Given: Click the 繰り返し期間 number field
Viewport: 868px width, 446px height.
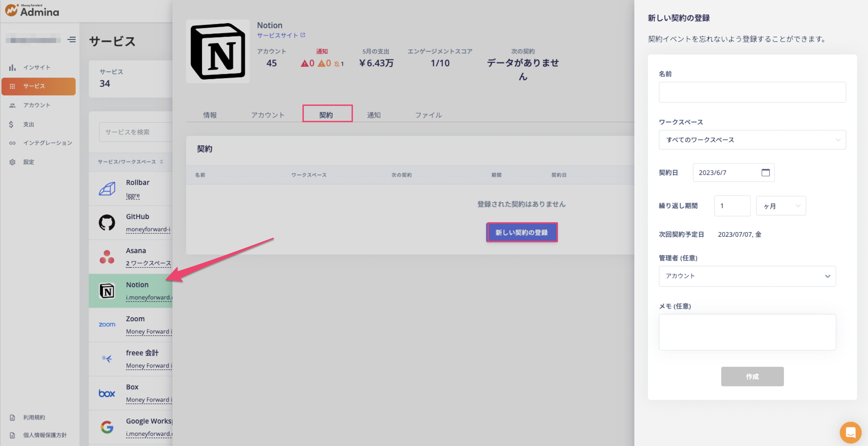Looking at the screenshot, I should pos(732,206).
